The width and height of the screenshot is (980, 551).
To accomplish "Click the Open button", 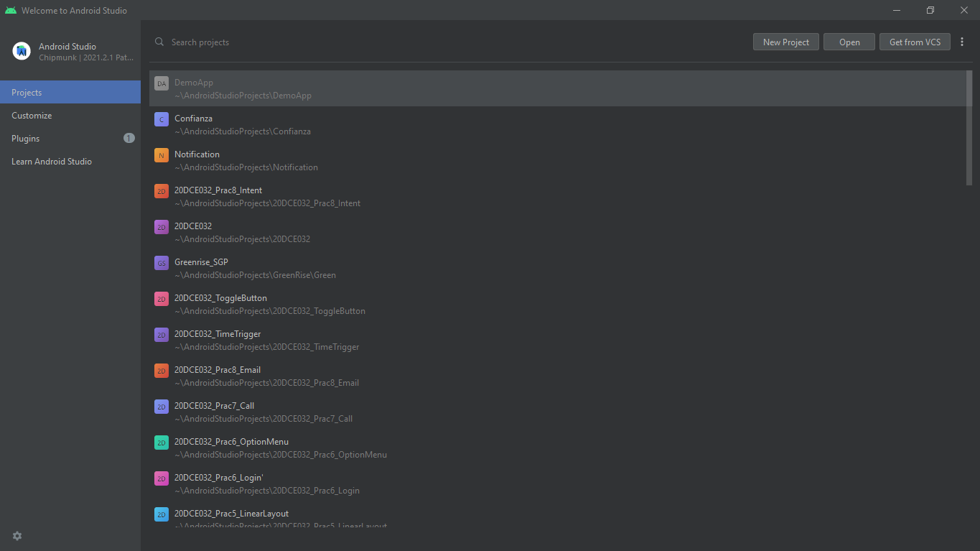I will (849, 42).
